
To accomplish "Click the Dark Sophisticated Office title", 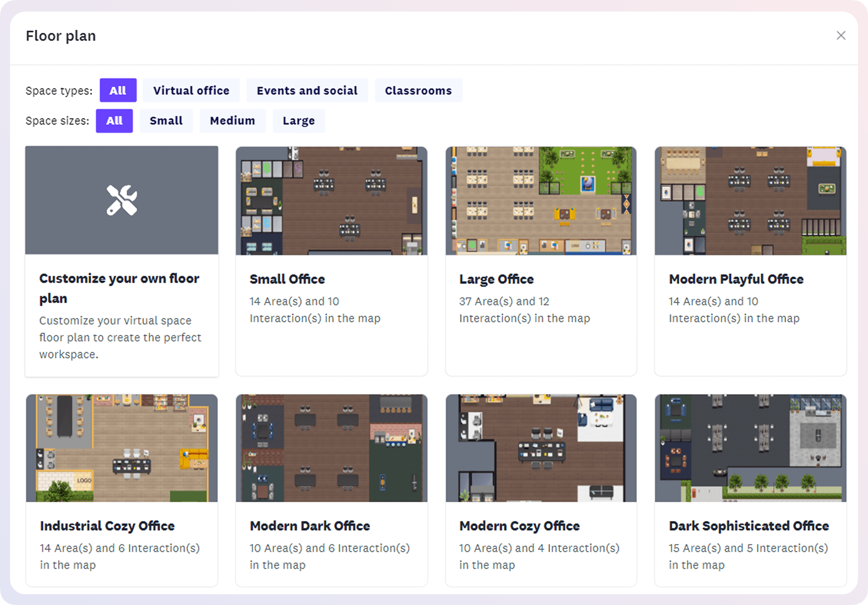I will [x=748, y=526].
